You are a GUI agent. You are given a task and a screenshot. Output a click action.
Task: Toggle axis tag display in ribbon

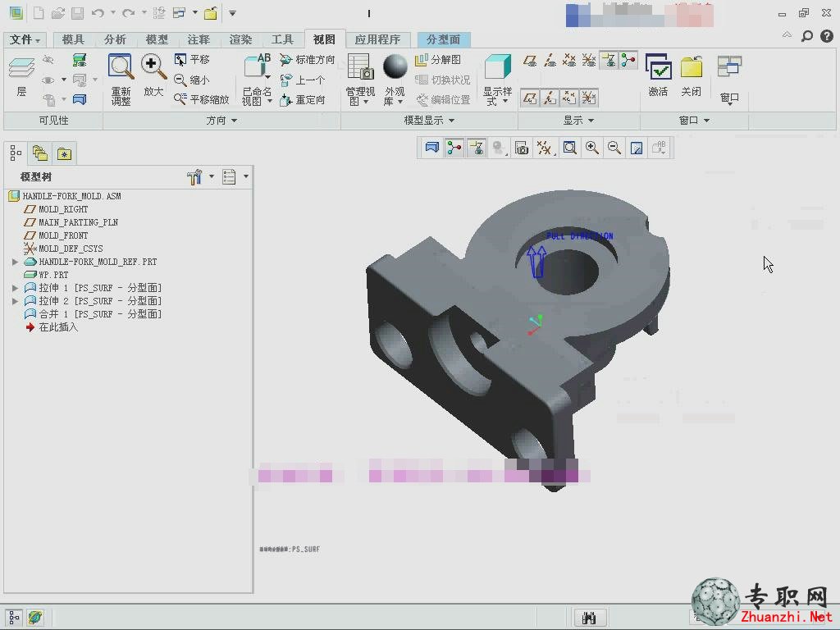click(550, 98)
